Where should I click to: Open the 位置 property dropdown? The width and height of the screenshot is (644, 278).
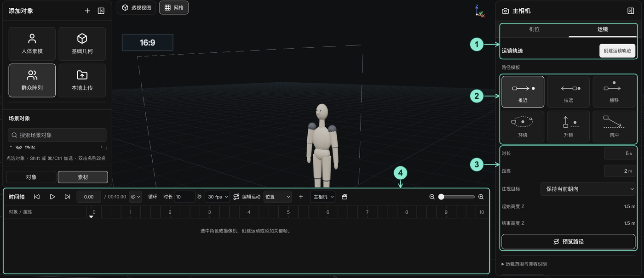(x=277, y=197)
